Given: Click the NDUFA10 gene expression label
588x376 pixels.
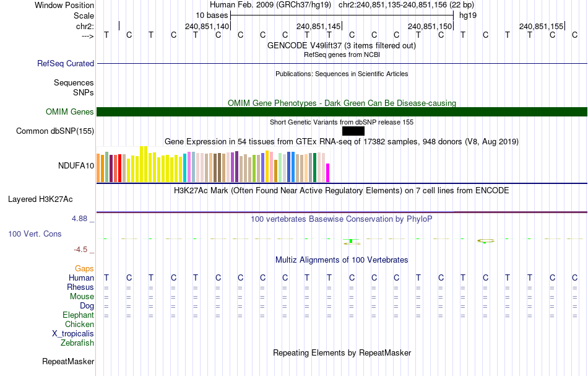Looking at the screenshot, I should click(x=76, y=165).
